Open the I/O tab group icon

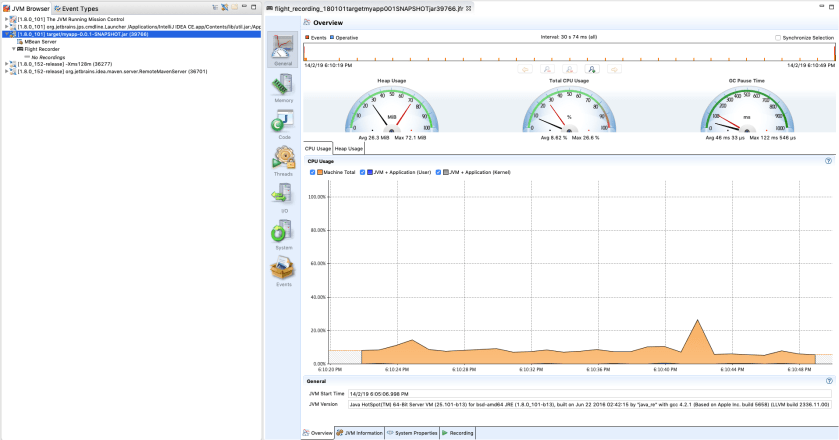(x=283, y=198)
